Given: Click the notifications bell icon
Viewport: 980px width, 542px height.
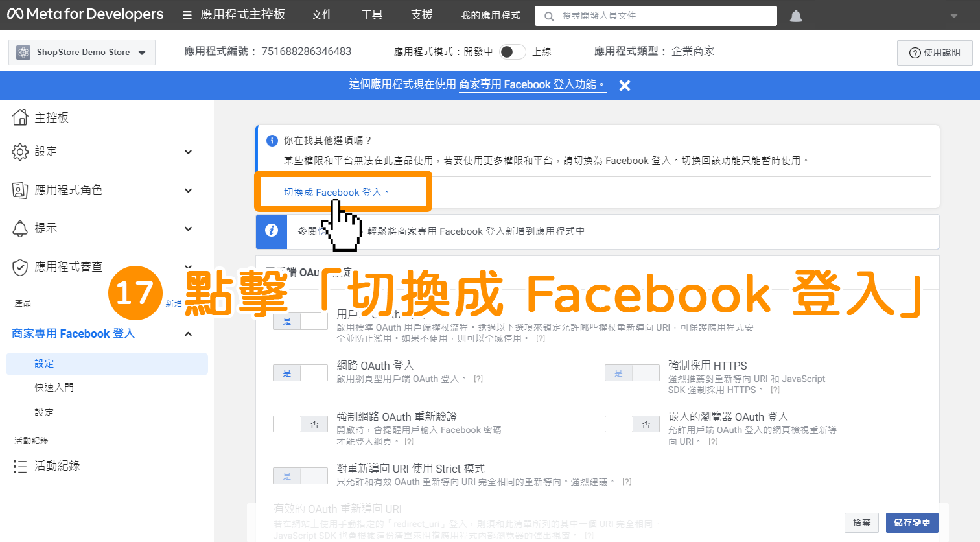Looking at the screenshot, I should [796, 16].
